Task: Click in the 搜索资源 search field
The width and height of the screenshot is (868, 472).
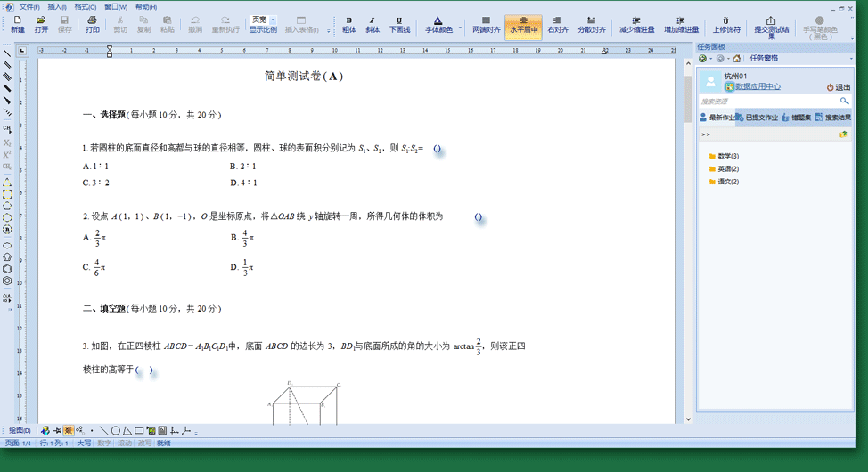Action: [x=766, y=102]
